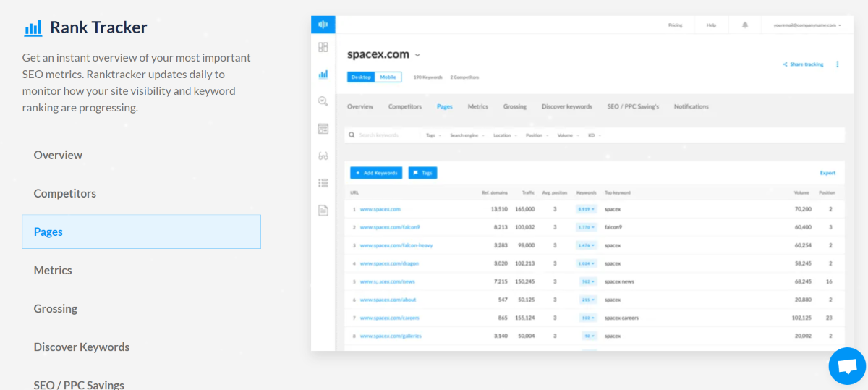Click the SERP window sidebar icon
The width and height of the screenshot is (868, 390).
(323, 129)
